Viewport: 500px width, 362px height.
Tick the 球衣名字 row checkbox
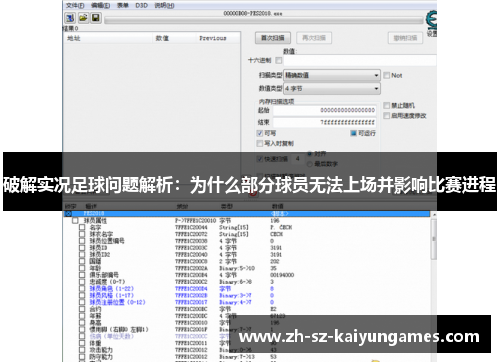[82, 234]
